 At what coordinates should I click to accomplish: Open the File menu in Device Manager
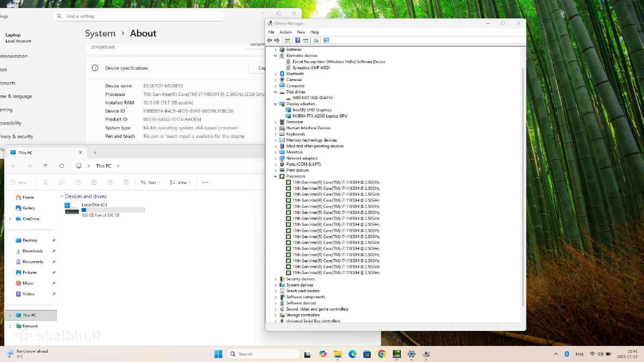tap(271, 32)
